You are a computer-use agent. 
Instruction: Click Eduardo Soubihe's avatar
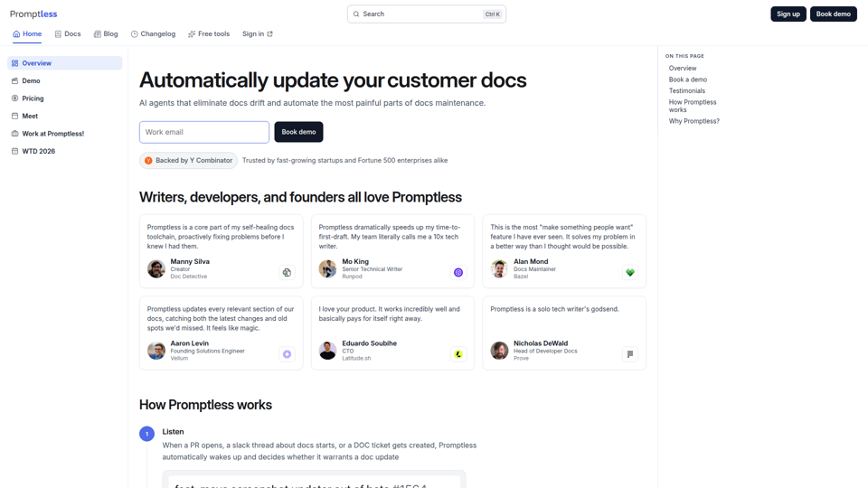click(x=327, y=351)
